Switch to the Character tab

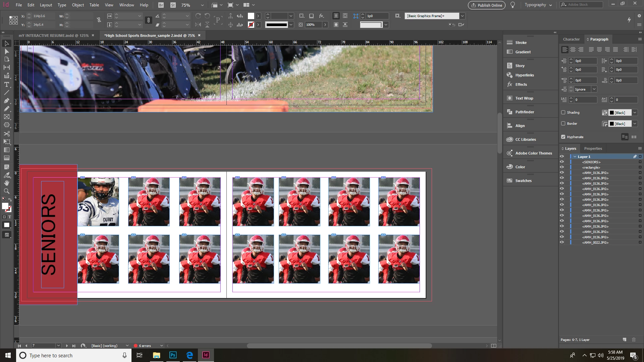coord(571,39)
